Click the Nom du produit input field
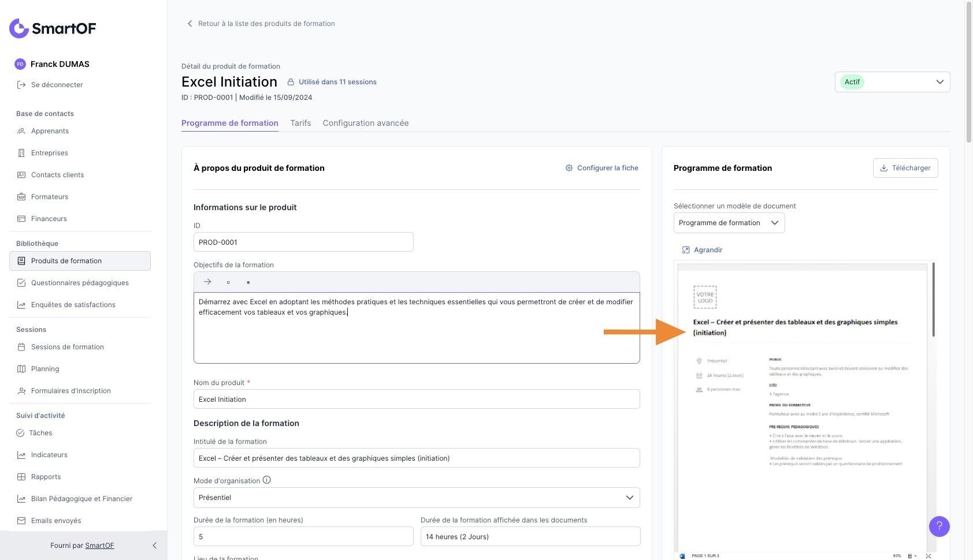The width and height of the screenshot is (973, 560). click(416, 400)
